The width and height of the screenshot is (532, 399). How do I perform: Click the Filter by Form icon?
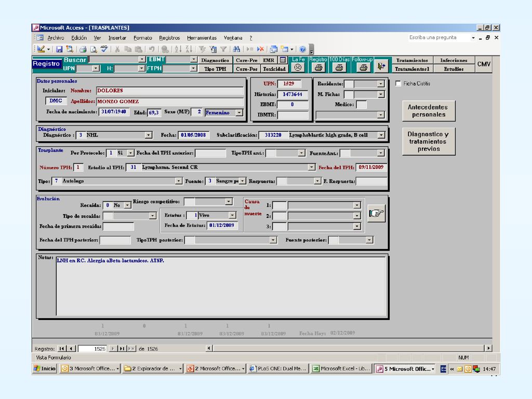pyautogui.click(x=212, y=49)
